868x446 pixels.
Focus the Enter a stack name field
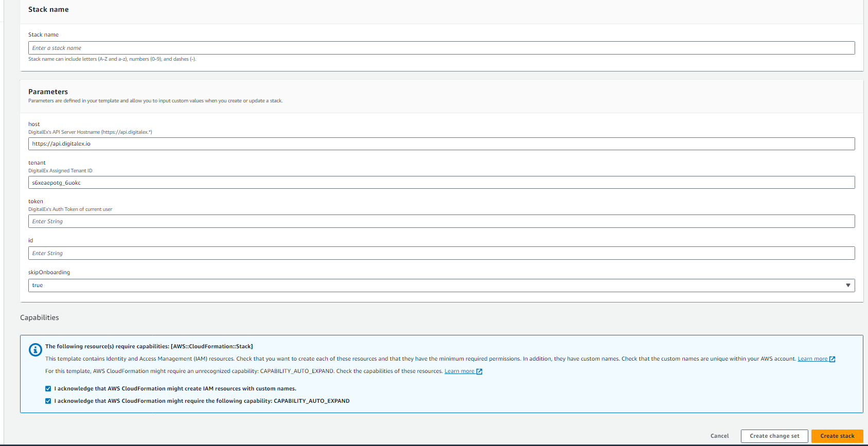coord(441,48)
